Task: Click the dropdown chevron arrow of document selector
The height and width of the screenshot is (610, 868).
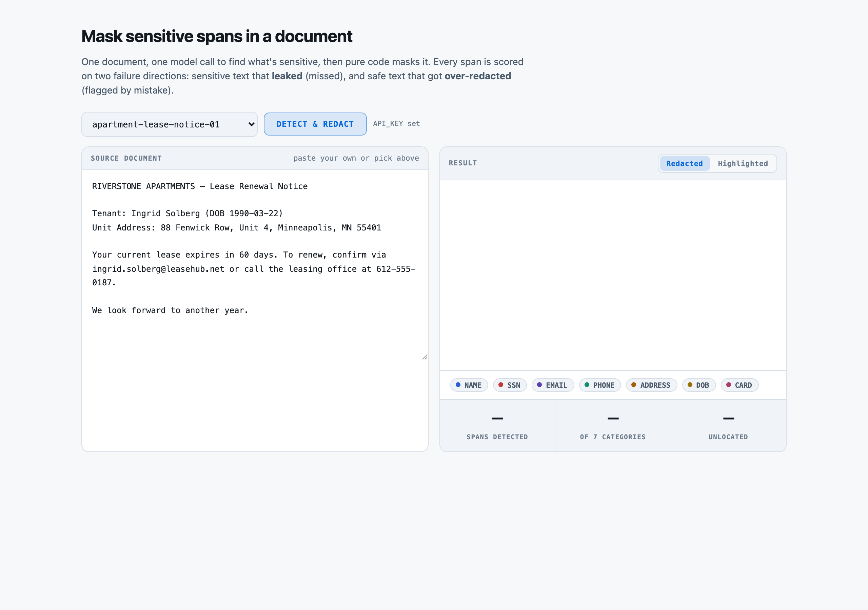Action: 251,124
